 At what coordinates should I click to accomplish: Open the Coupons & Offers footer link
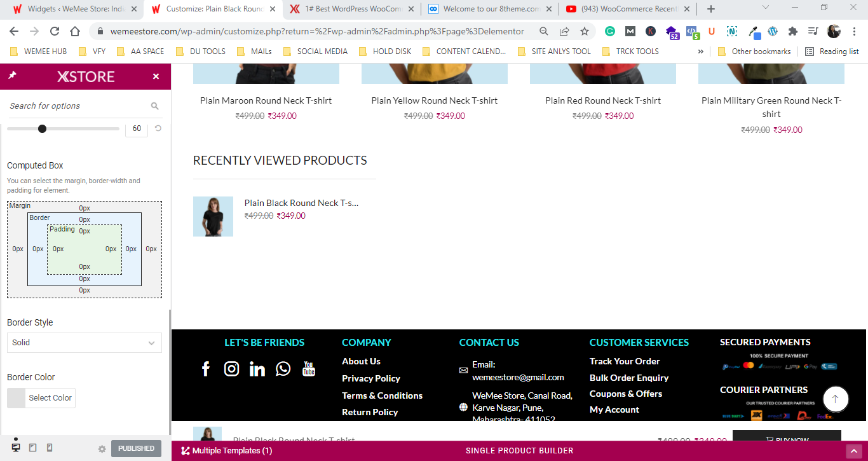click(626, 394)
